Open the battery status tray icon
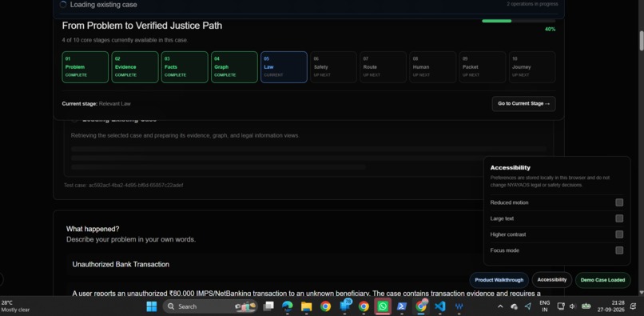This screenshot has width=644, height=316. point(586,306)
